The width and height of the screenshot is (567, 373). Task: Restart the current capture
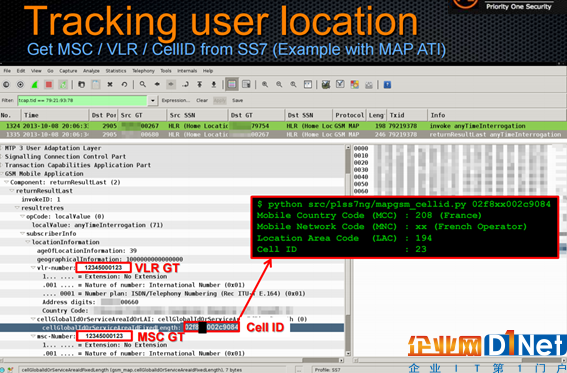pos(63,85)
